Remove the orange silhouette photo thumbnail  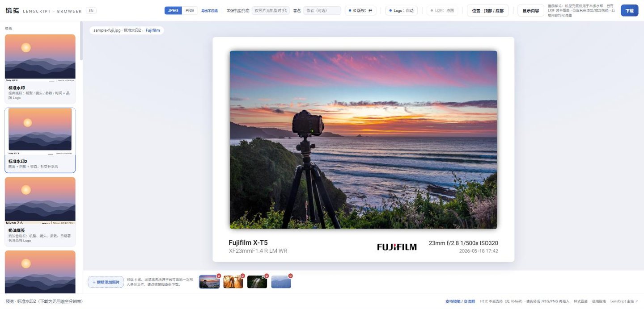[243, 276]
